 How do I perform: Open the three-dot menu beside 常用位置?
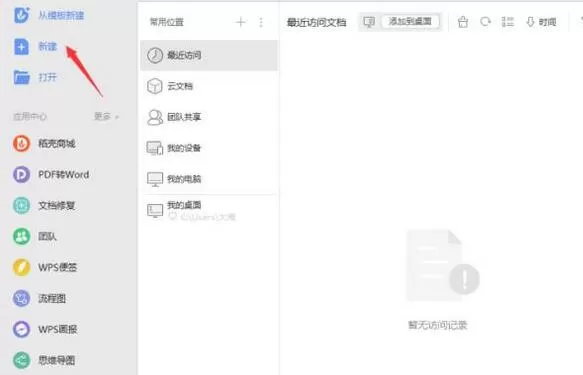point(261,22)
